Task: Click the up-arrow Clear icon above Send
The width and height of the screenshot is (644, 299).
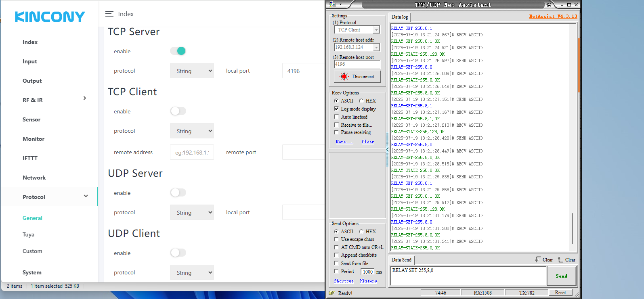Action: (560, 259)
